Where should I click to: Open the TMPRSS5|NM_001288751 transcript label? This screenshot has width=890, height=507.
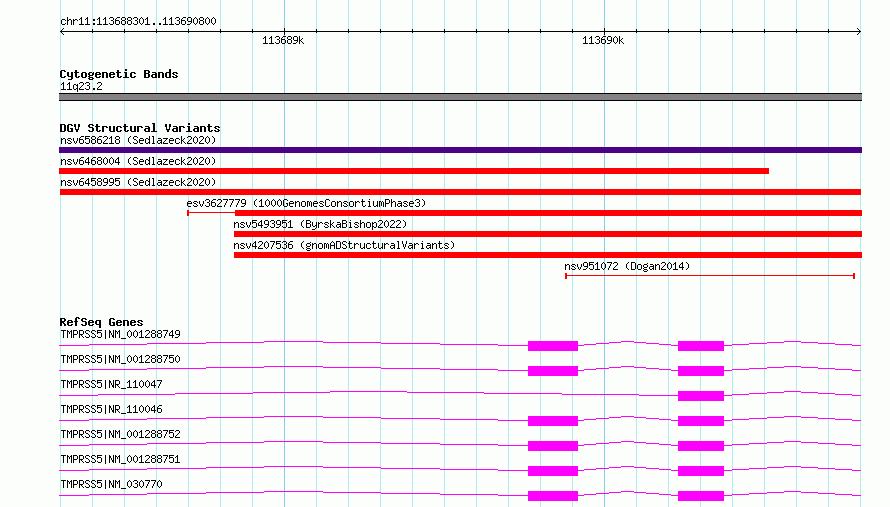pyautogui.click(x=120, y=459)
